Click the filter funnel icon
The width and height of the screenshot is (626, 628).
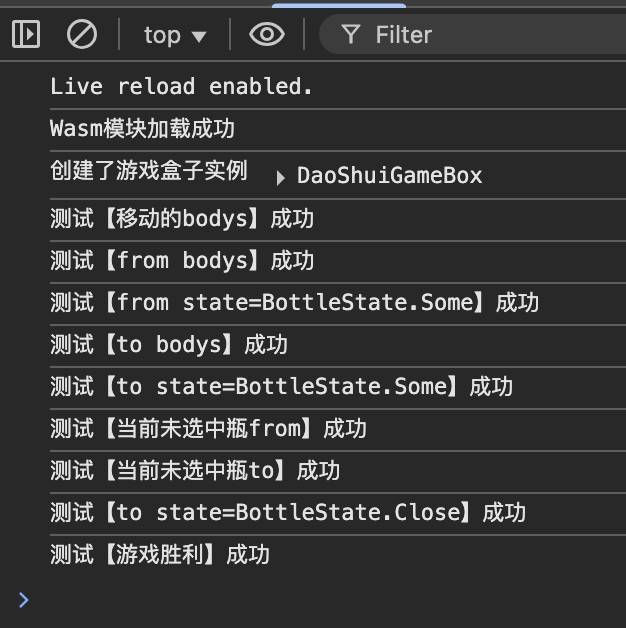[350, 35]
